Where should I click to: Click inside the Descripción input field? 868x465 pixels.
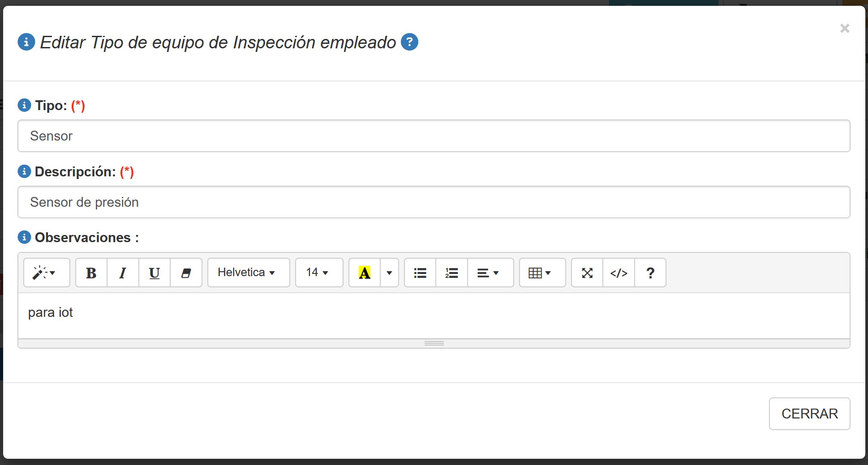tap(434, 202)
